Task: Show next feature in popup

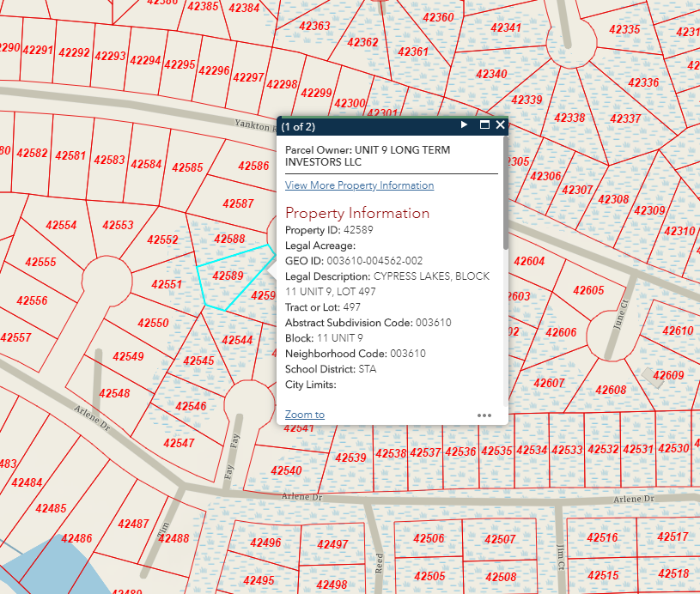Action: click(x=464, y=125)
